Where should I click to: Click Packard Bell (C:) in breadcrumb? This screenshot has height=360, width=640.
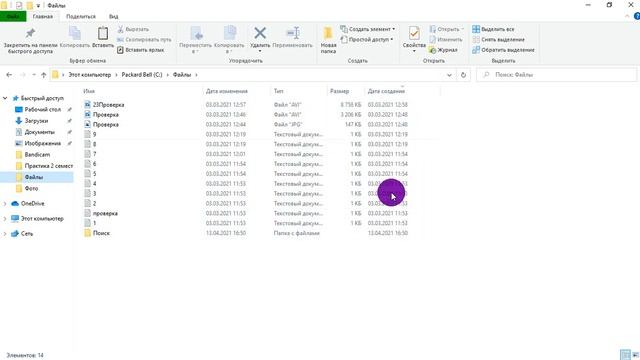pyautogui.click(x=142, y=75)
